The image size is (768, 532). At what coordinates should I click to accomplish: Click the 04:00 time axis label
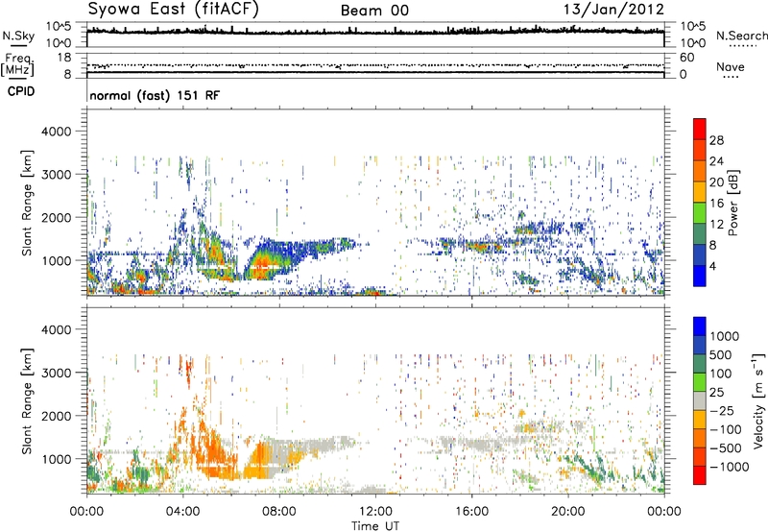[x=182, y=512]
